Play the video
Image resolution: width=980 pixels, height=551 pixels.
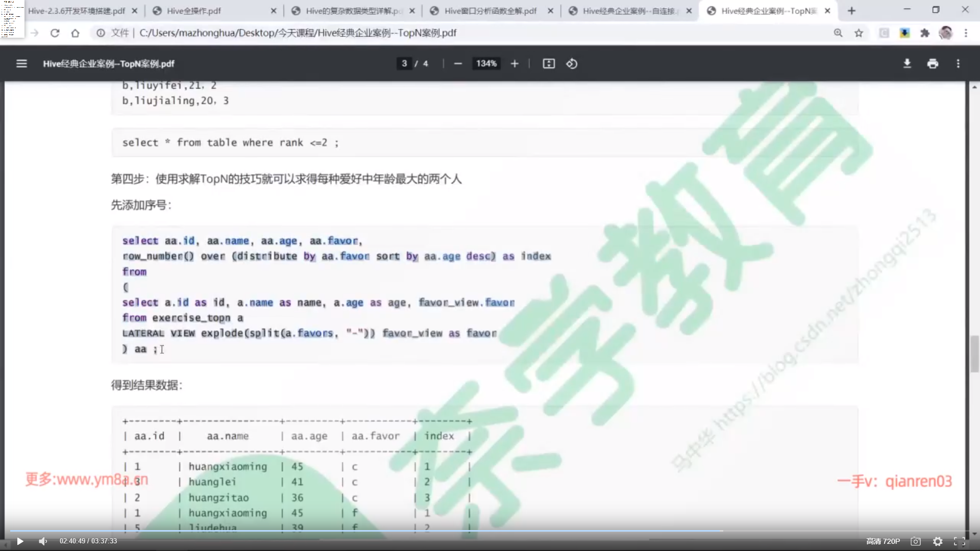pyautogui.click(x=20, y=541)
